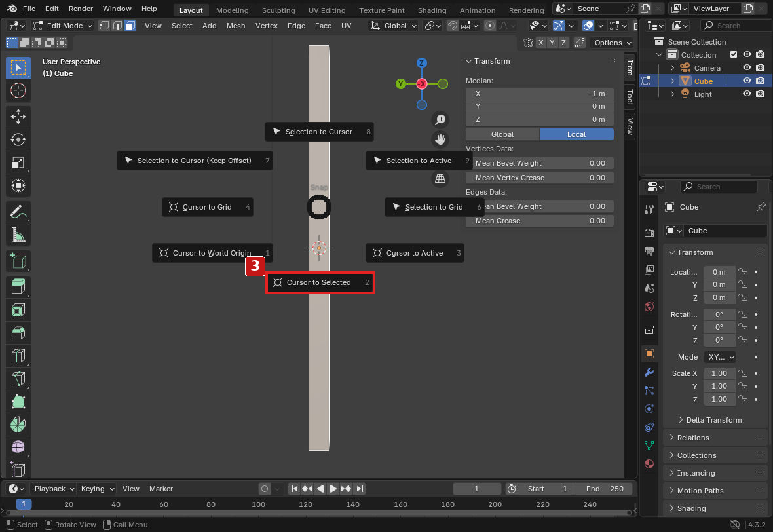Screen dimensions: 773x532
Task: Play the timeline animation
Action: [333, 489]
